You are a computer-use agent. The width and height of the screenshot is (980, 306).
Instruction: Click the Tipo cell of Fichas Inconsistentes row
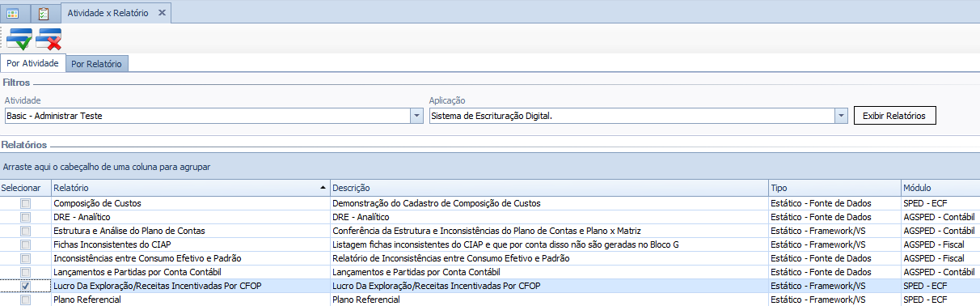point(834,244)
